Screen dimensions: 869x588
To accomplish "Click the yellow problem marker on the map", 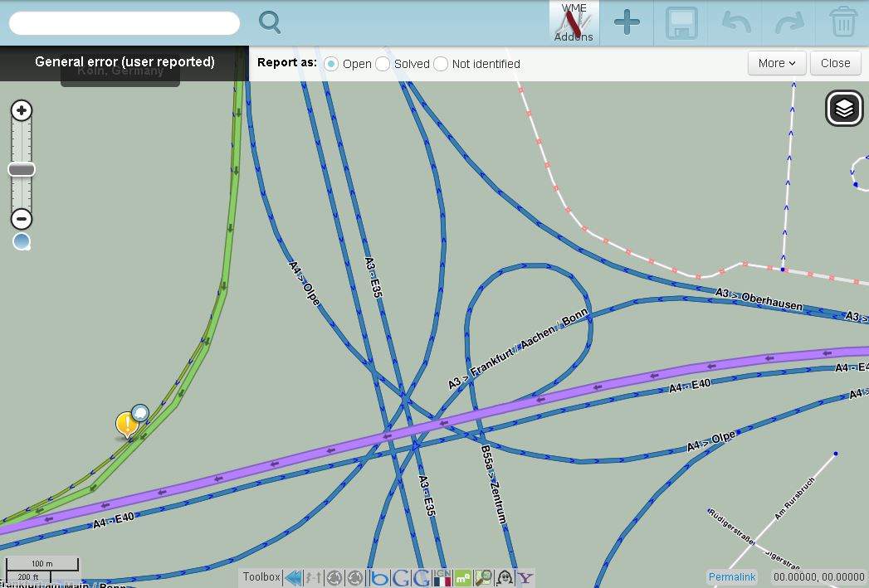I will (x=126, y=424).
